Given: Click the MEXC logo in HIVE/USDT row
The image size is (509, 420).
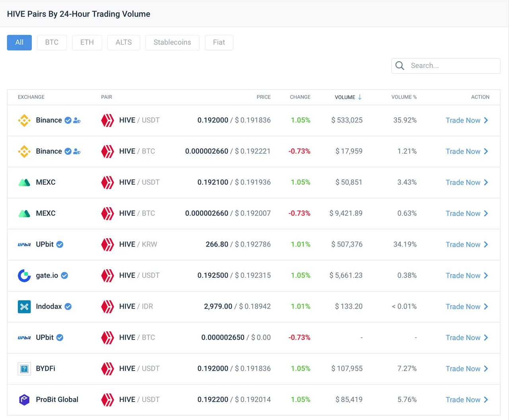Looking at the screenshot, I should click(x=24, y=183).
